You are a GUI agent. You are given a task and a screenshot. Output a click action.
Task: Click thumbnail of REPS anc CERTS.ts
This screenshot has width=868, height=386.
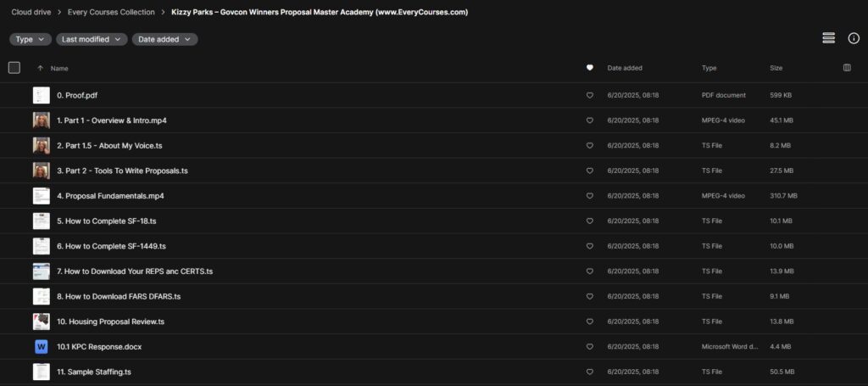point(41,271)
